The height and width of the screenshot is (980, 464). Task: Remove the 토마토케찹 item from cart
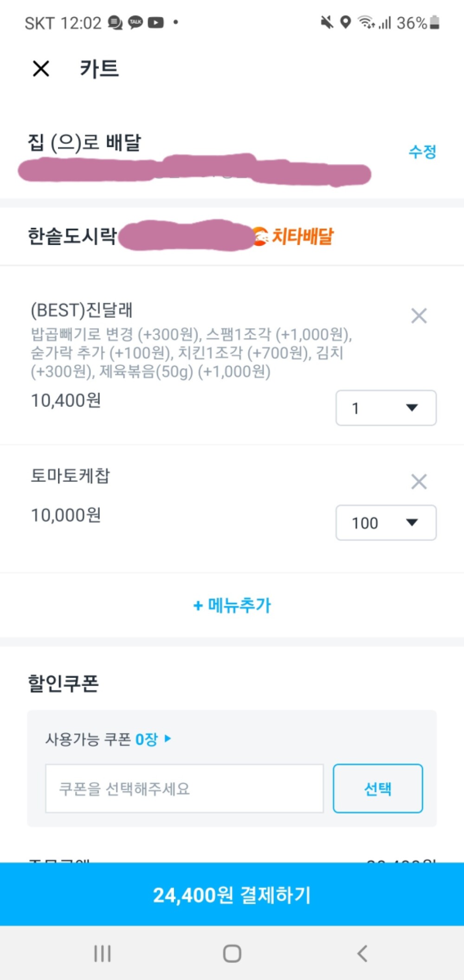[419, 482]
